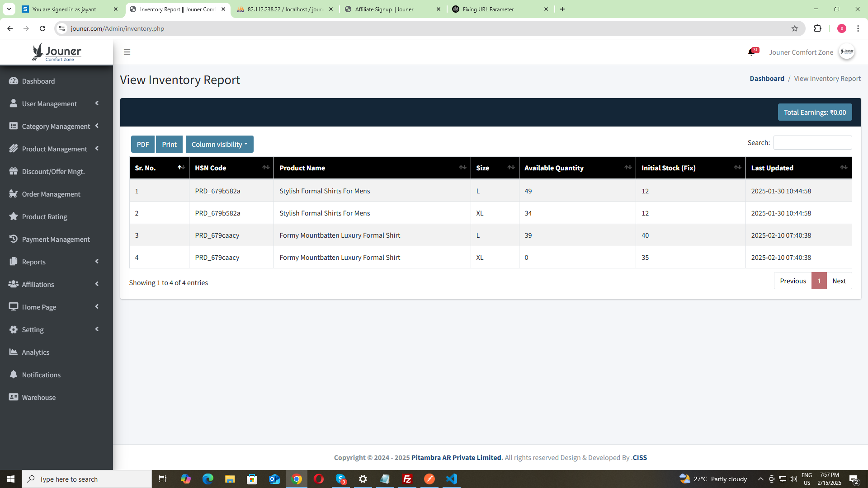Open the Column visibility dropdown
The height and width of the screenshot is (488, 868).
pos(219,145)
